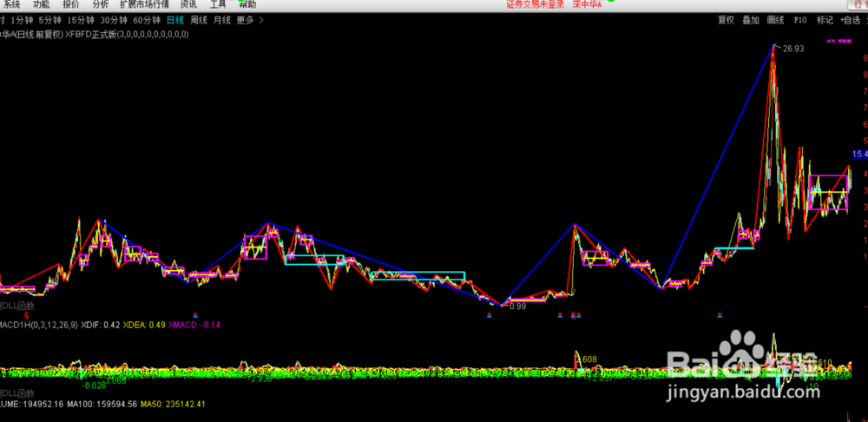Click the MA100: 159594.56 volume label
Image resolution: width=868 pixels, height=422 pixels.
pos(102,405)
